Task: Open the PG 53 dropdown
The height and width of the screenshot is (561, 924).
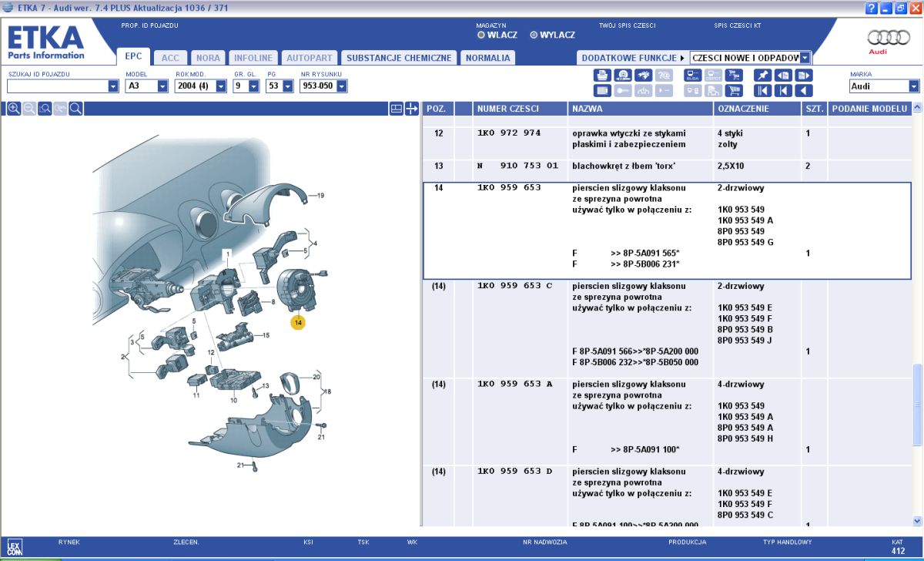Action: tap(288, 86)
